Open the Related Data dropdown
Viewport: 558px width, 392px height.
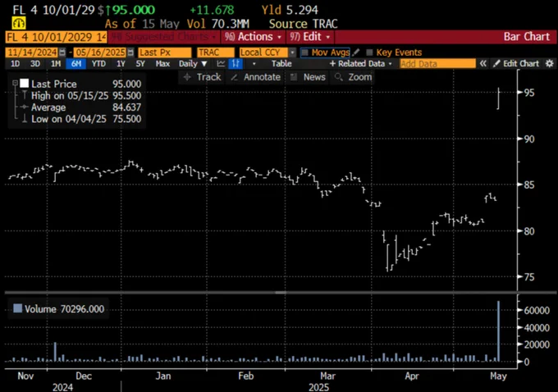pyautogui.click(x=361, y=64)
